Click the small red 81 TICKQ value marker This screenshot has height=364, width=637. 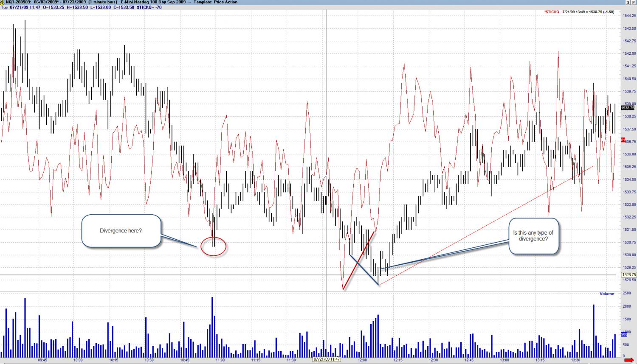tap(623, 140)
